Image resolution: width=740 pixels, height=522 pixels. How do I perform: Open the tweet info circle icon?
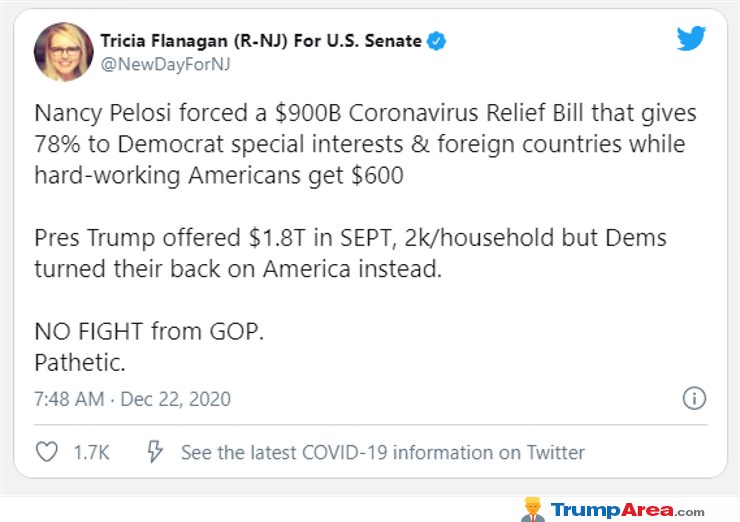694,398
